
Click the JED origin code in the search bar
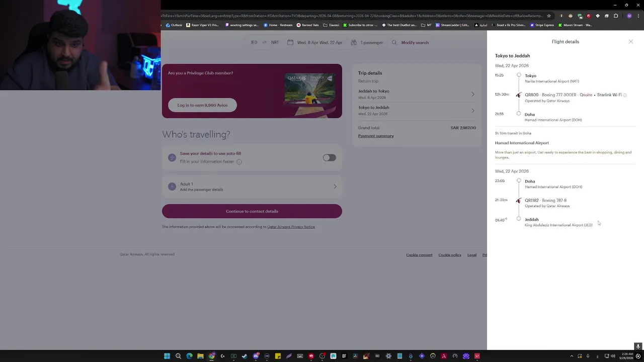[x=254, y=43]
